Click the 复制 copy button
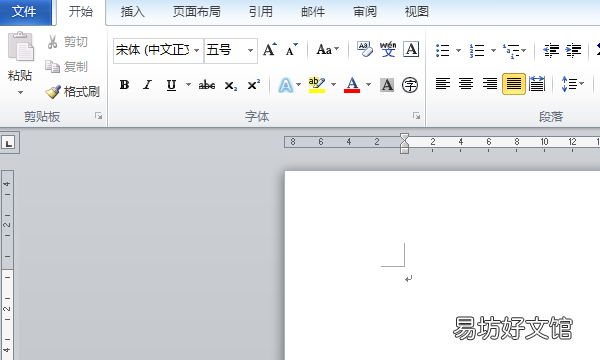Screen dimensions: 600x360 (67, 67)
